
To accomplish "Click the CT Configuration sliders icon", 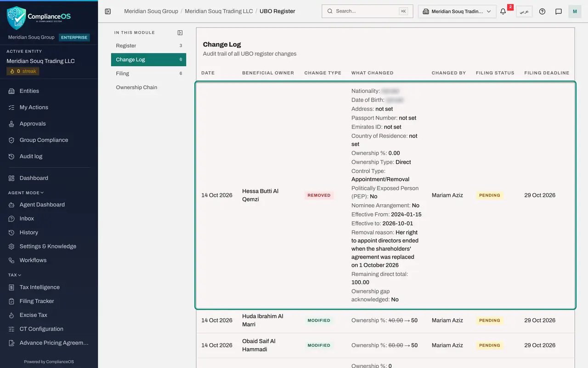I will 11,329.
